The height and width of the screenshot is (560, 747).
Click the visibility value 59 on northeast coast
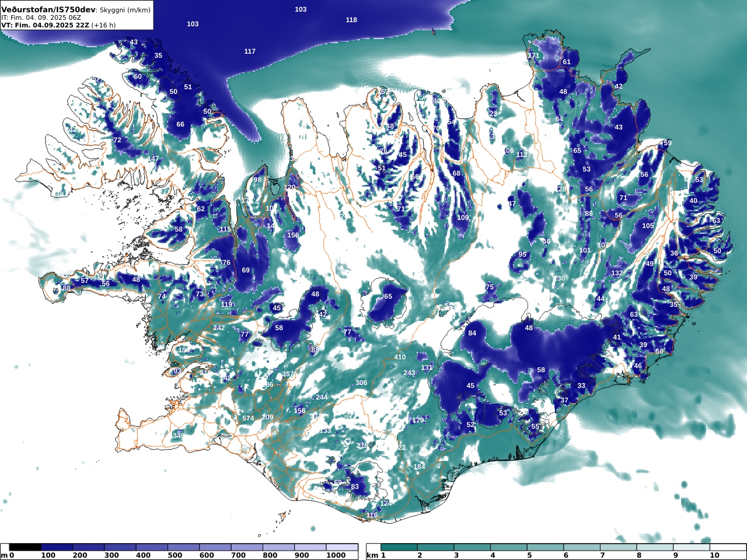click(x=668, y=143)
